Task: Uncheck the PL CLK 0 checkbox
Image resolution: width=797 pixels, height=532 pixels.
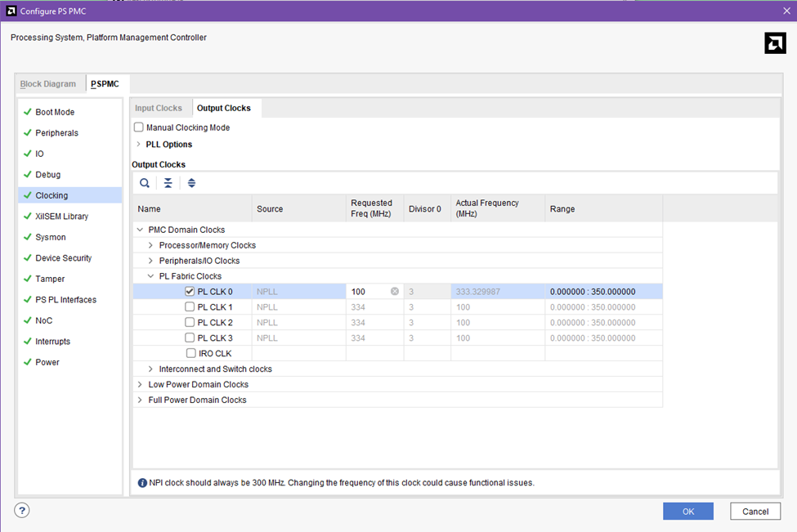Action: [x=190, y=292]
